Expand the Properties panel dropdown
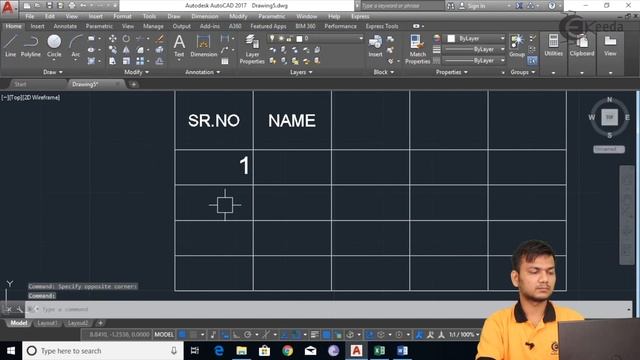This screenshot has width=640, height=360. pyautogui.click(x=451, y=72)
